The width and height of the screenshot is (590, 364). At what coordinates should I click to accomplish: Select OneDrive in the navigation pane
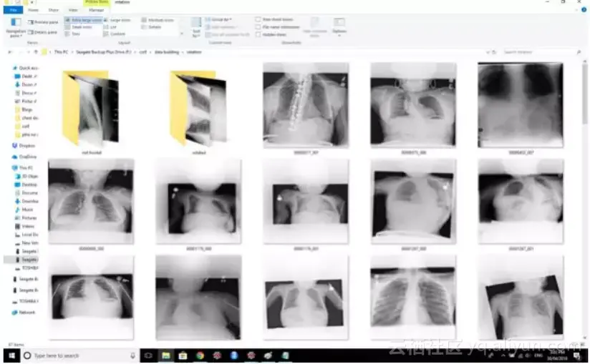tap(24, 157)
